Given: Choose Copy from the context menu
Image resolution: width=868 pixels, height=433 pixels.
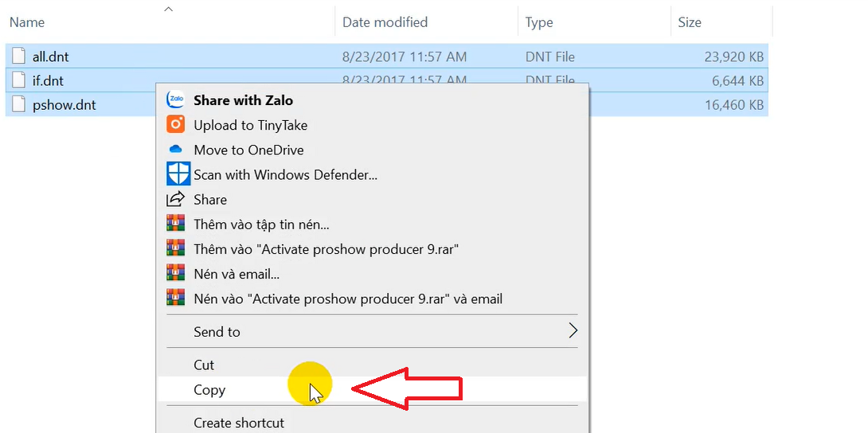Looking at the screenshot, I should (x=209, y=390).
